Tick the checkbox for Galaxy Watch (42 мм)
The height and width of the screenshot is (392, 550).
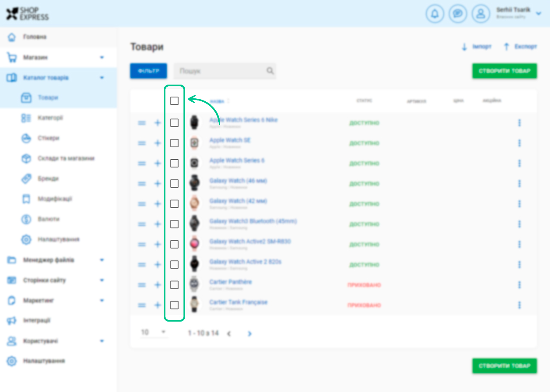pos(174,204)
